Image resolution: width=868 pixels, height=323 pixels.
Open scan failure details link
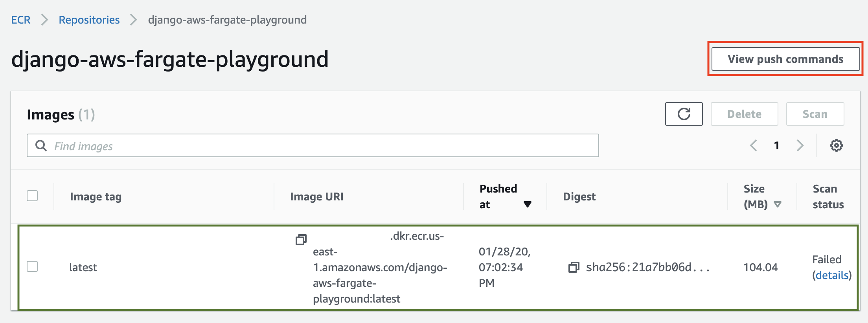832,275
